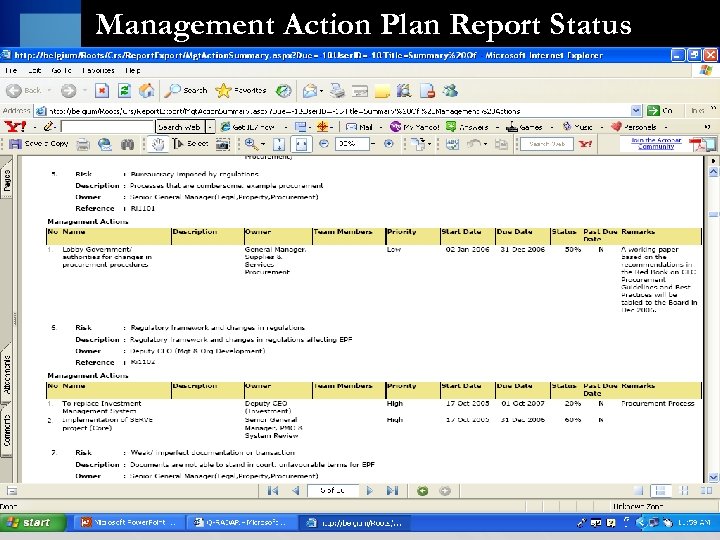Click the page number field
This screenshot has width=720, height=540.
click(332, 490)
